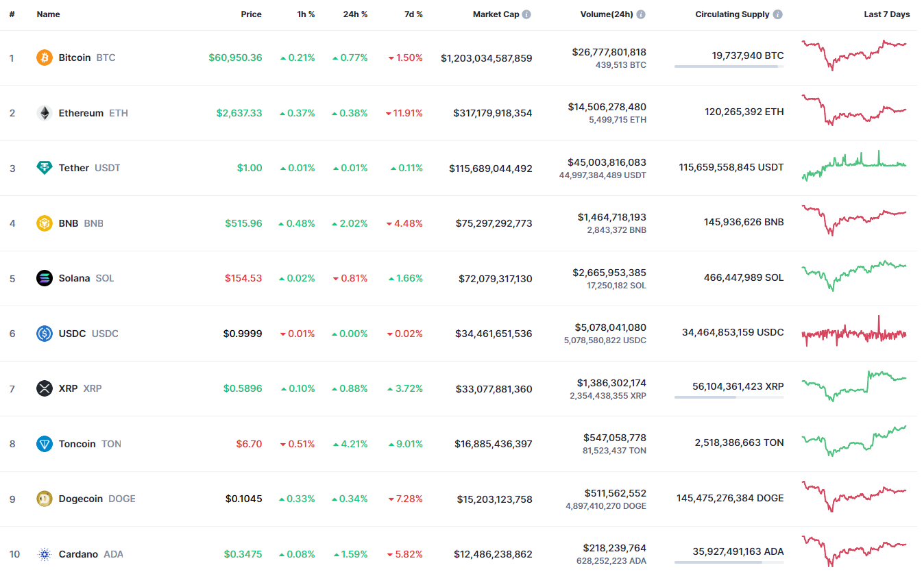Click Bitcoin's circulating supply progress bar
Viewport: 924px width, 574px height.
[729, 66]
